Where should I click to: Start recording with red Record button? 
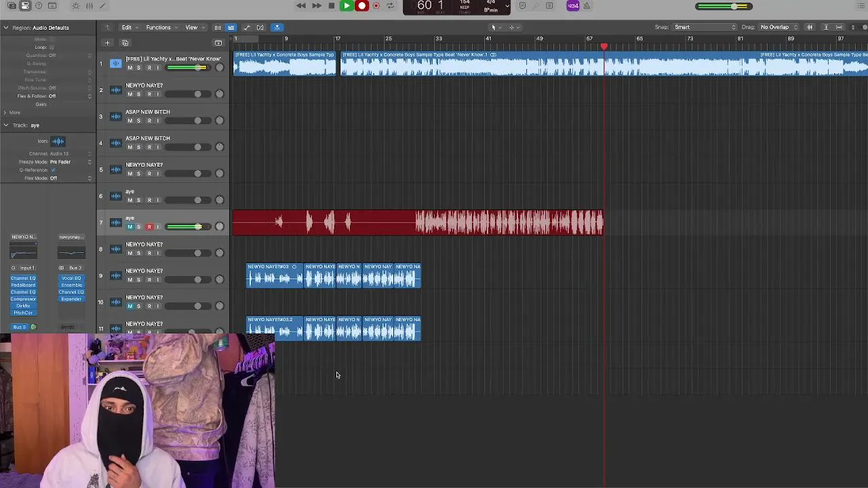coord(362,6)
